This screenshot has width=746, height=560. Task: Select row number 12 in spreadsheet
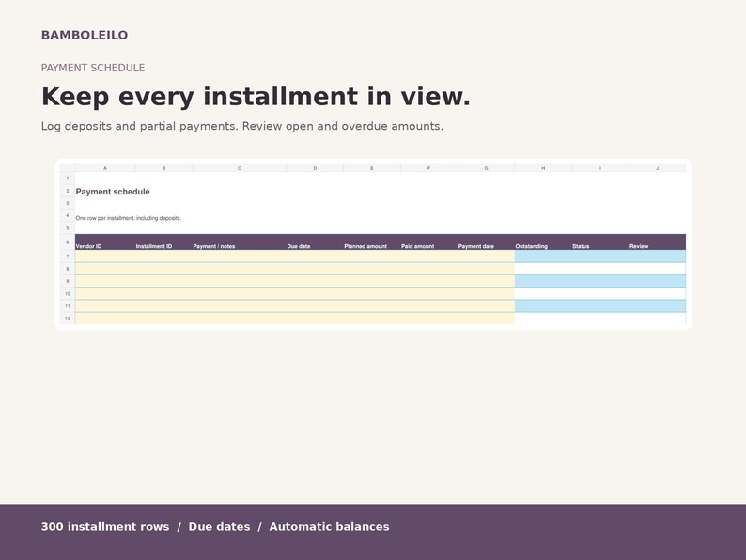pyautogui.click(x=68, y=319)
